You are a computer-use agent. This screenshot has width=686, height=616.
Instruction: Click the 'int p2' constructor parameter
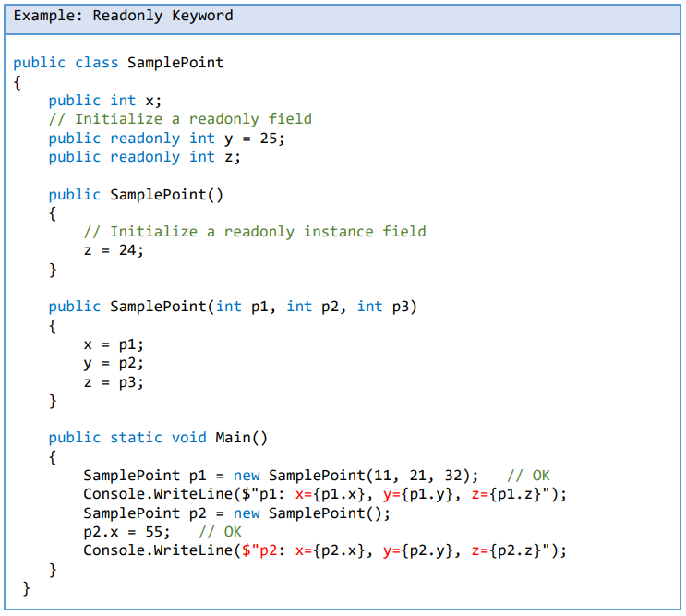click(313, 307)
